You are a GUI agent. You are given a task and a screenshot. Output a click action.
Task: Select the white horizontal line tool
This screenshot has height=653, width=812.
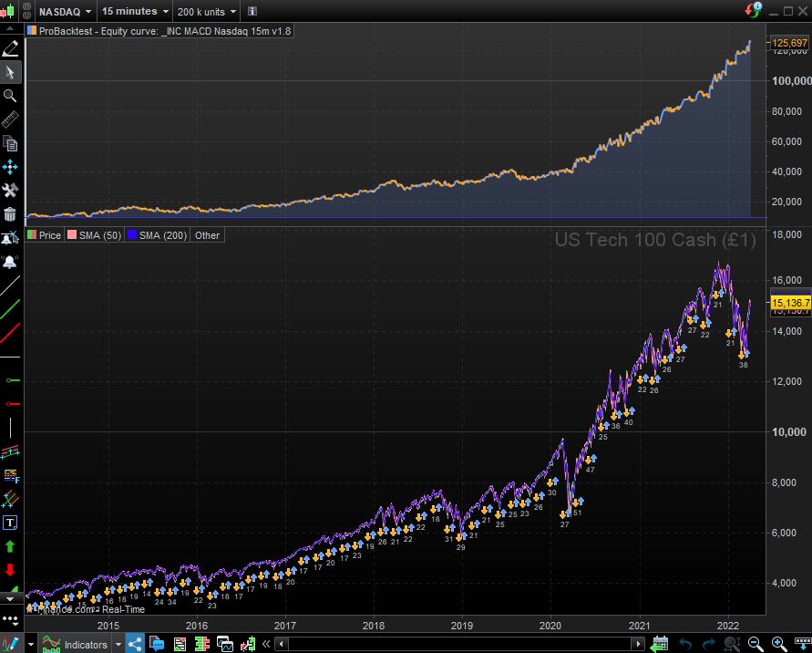[x=10, y=358]
